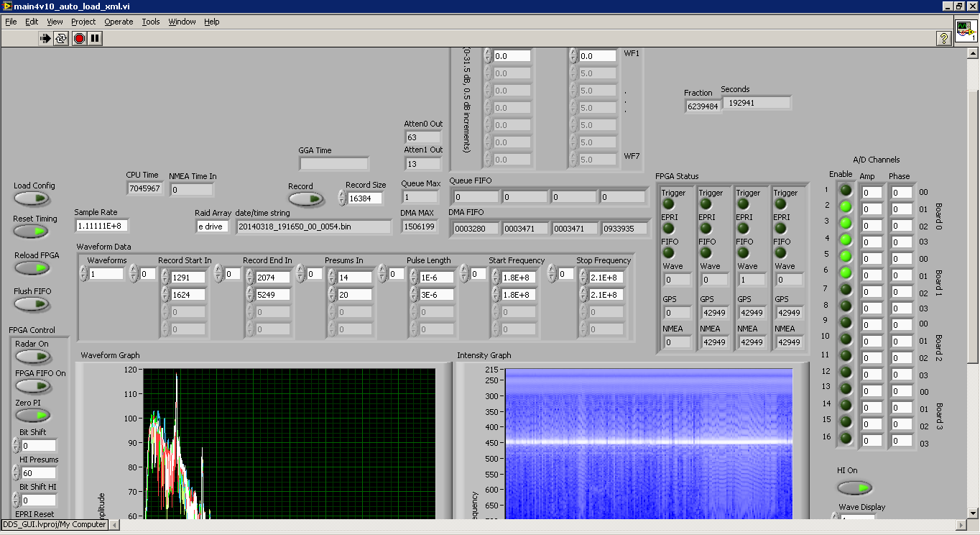This screenshot has height=535, width=980.
Task: Open the Operate menu
Action: click(x=119, y=22)
